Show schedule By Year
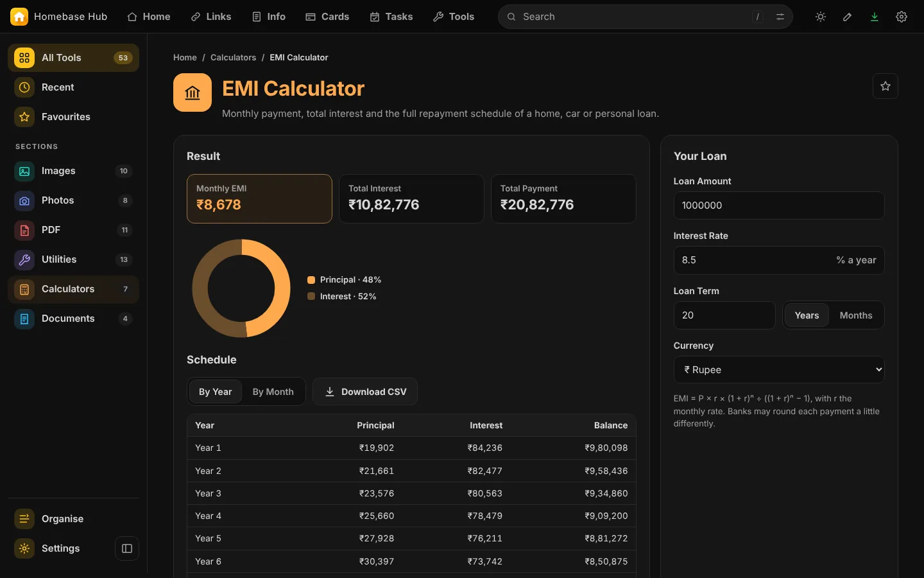 pos(215,392)
